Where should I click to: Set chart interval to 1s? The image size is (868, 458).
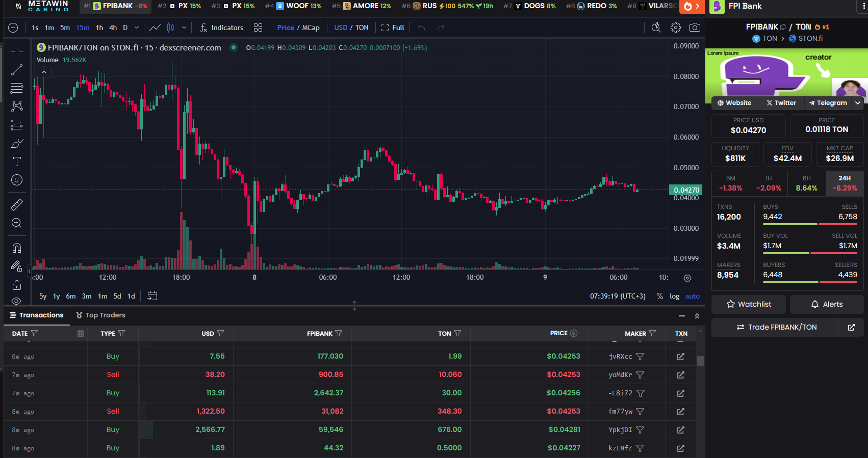pos(35,28)
